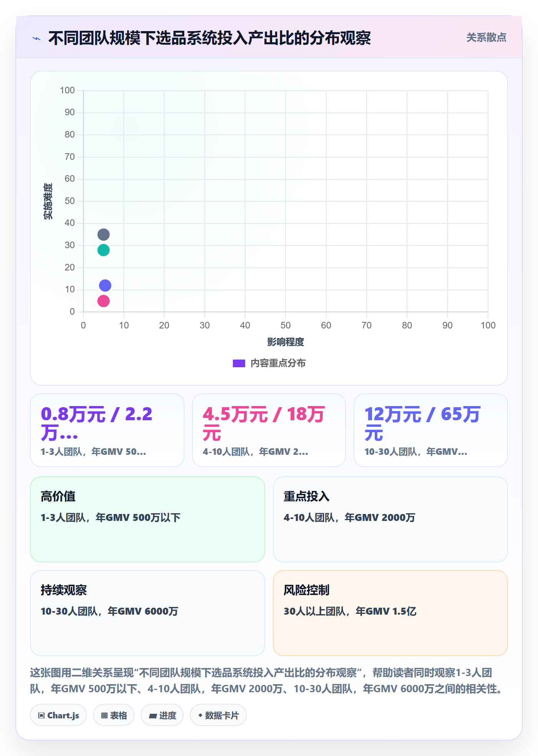The image size is (538, 756).
Task: Open the "0.8万元 / 2.2万…" stat value
Action: pos(97,424)
